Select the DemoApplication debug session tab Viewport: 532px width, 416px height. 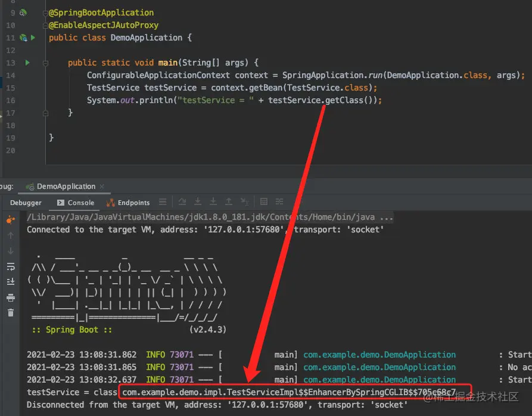pyautogui.click(x=66, y=187)
